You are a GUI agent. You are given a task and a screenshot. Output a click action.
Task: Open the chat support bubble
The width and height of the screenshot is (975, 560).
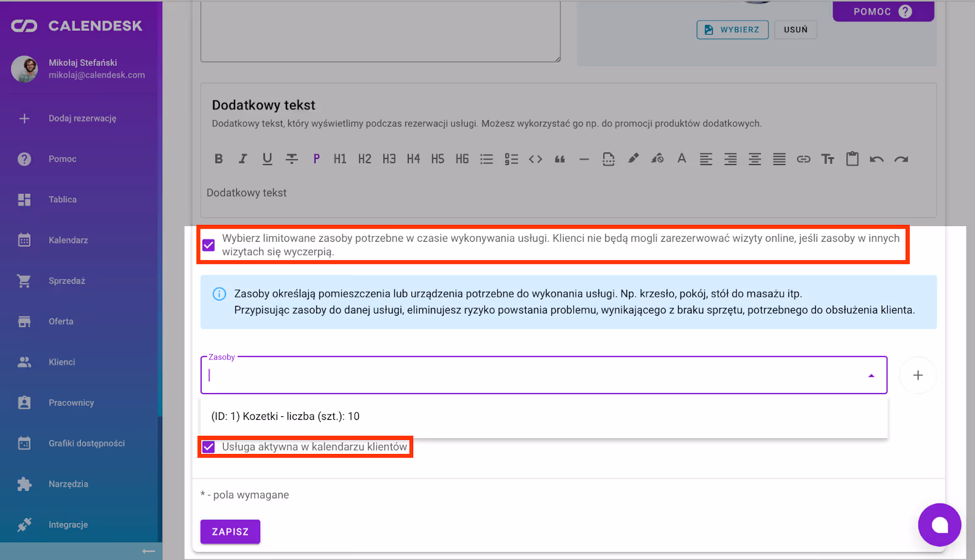tap(939, 525)
